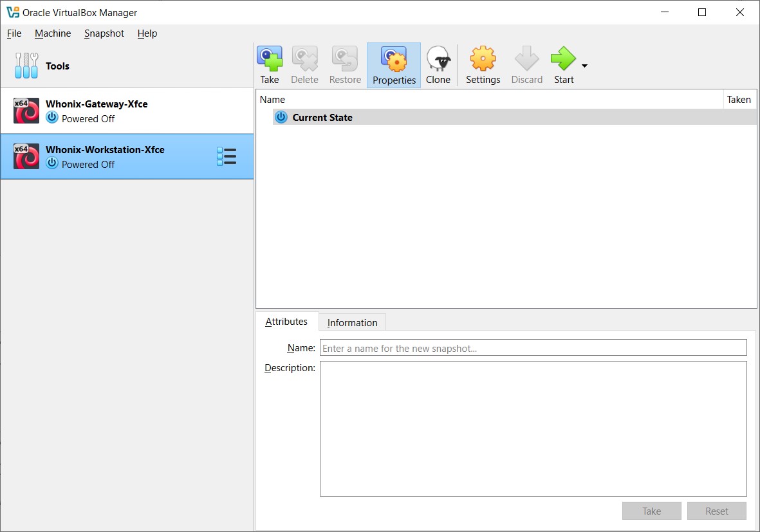Click the Taken column header
760x532 pixels.
click(x=739, y=100)
